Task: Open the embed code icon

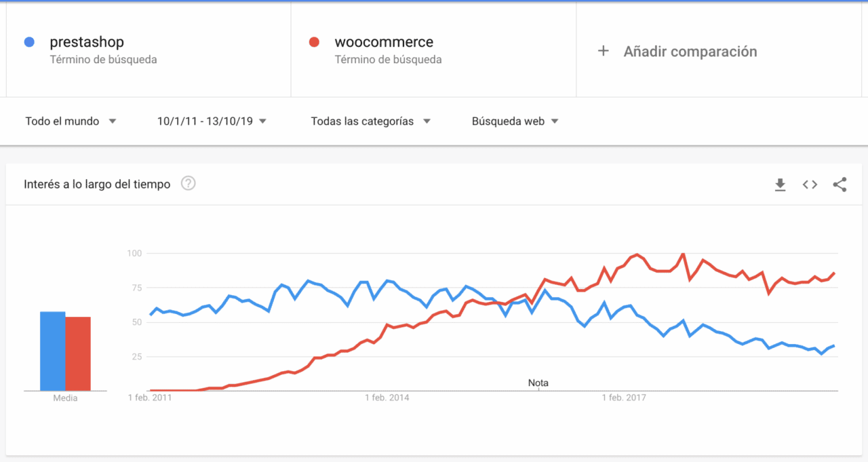Action: 810,185
